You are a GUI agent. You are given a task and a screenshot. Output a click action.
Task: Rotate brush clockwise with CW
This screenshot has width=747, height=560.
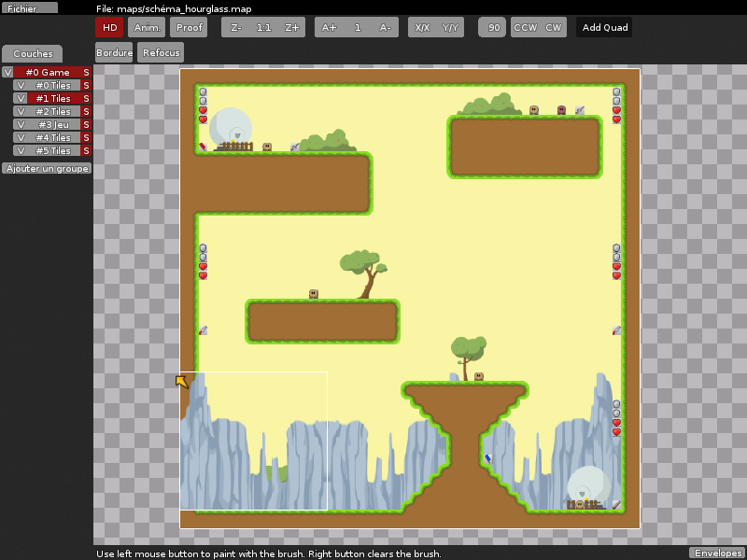tap(554, 28)
